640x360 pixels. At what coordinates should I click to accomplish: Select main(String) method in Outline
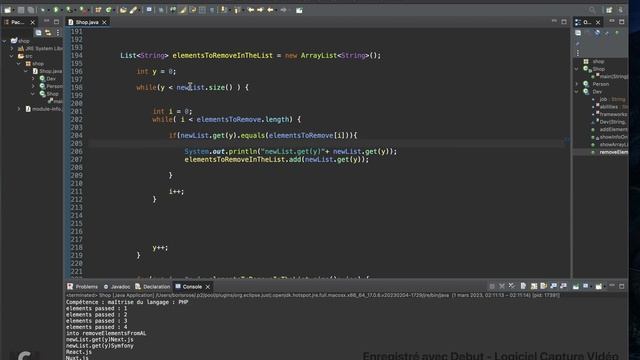point(610,76)
